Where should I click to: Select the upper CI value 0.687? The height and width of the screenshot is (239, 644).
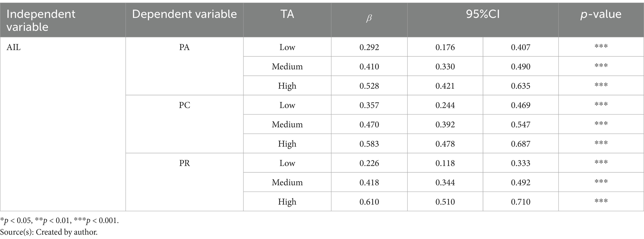tap(520, 144)
